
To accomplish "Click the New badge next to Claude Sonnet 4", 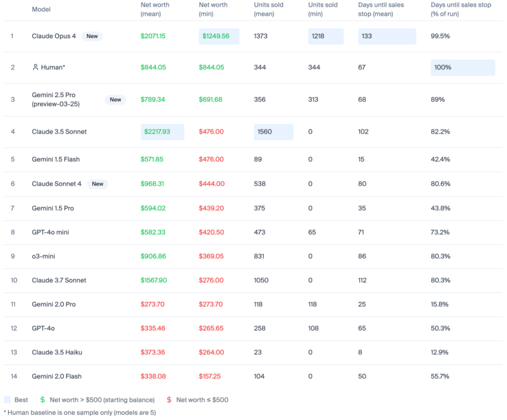I will tap(98, 184).
